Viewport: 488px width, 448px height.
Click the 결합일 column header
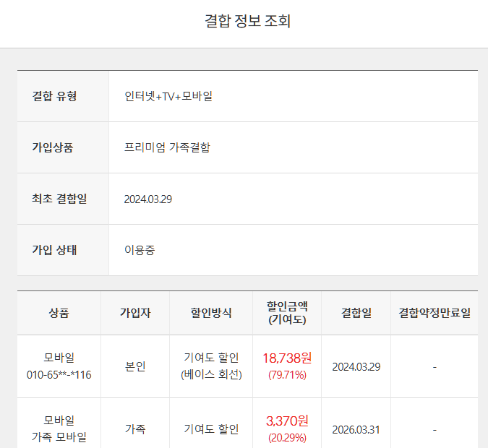tap(356, 313)
